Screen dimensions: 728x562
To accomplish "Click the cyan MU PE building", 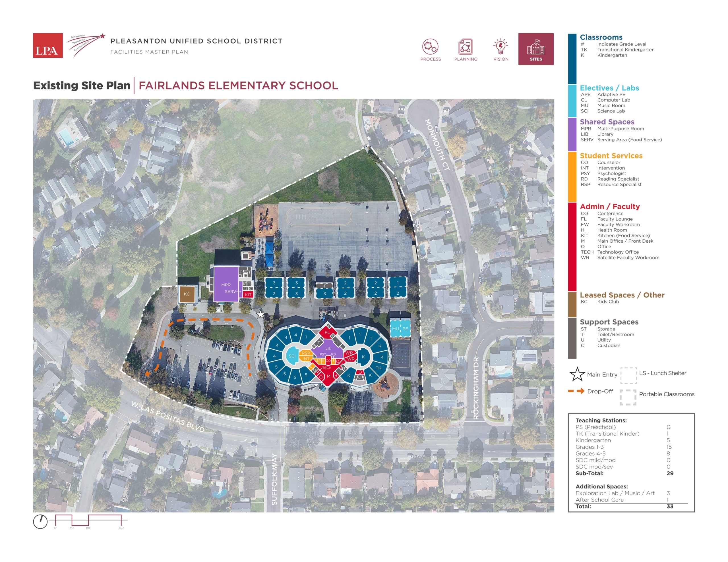I will pyautogui.click(x=400, y=328).
